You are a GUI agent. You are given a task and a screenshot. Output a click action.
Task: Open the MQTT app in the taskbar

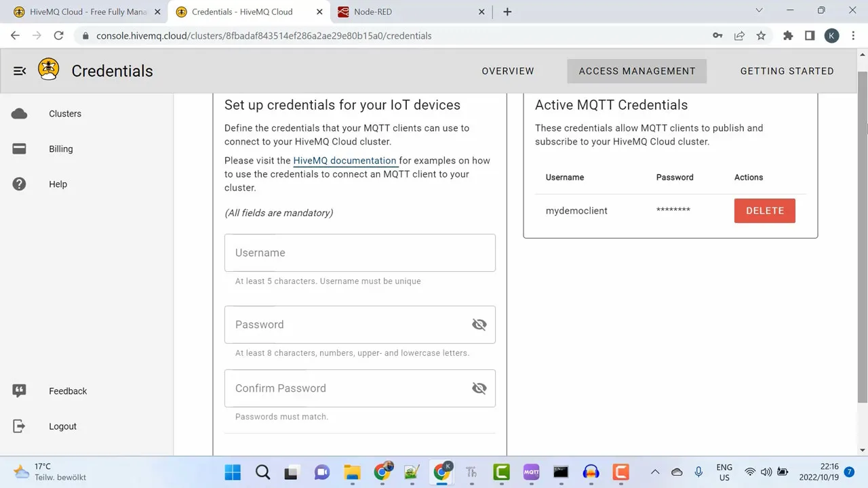pos(531,472)
